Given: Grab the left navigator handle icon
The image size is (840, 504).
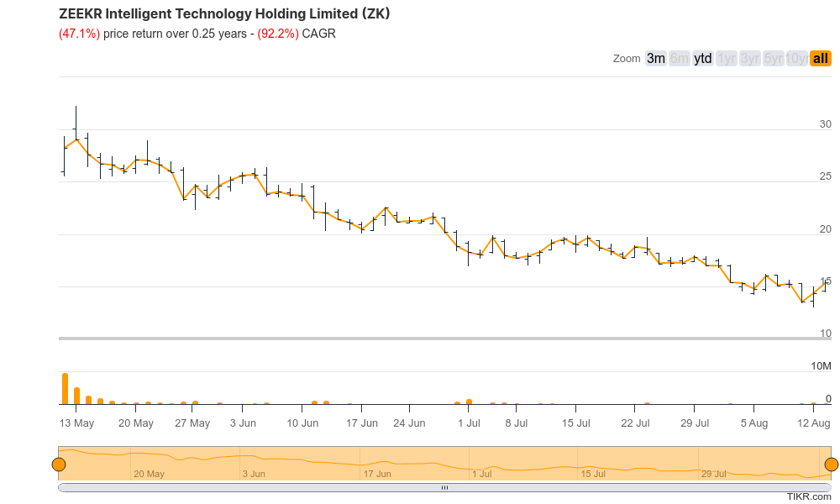Looking at the screenshot, I should tap(59, 463).
